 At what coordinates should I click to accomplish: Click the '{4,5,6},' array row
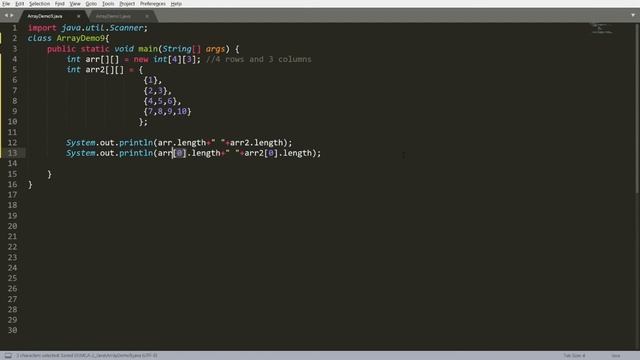click(x=162, y=101)
